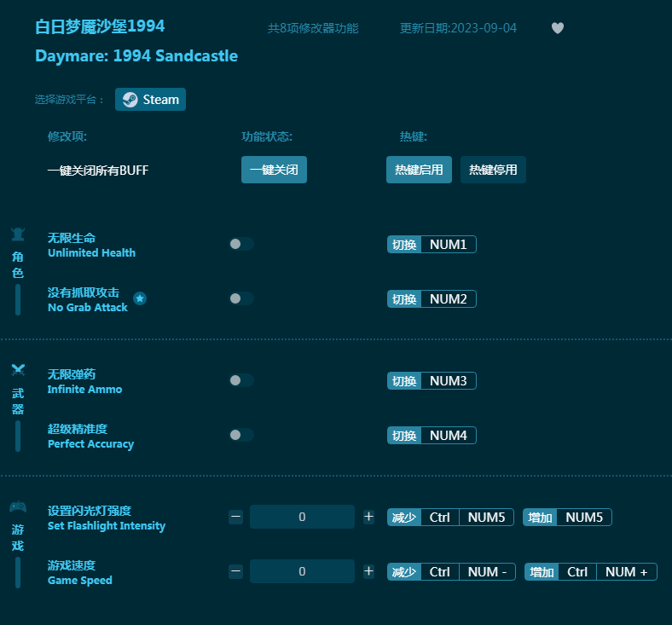The width and height of the screenshot is (672, 625).
Task: Turn on Perfect Accuracy toggle
Action: pos(241,435)
